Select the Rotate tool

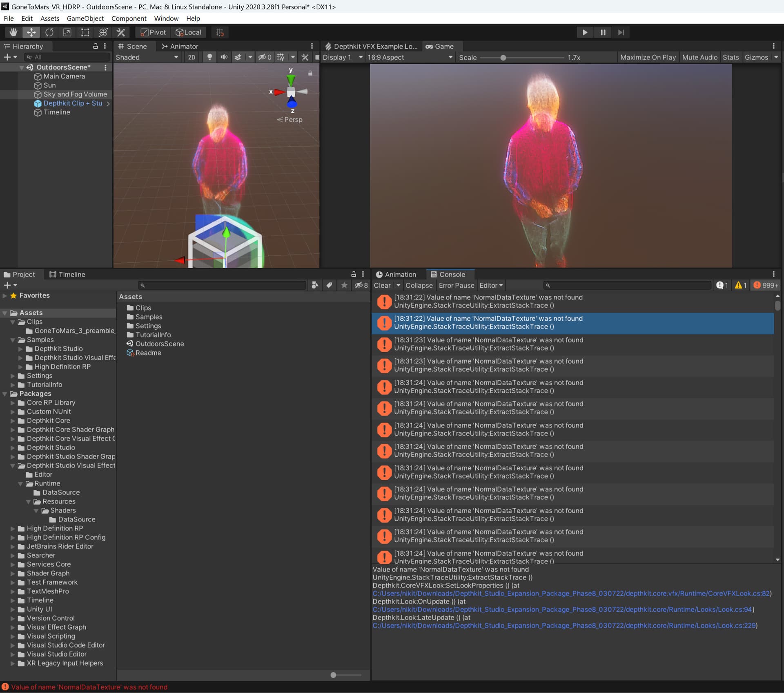pyautogui.click(x=49, y=32)
